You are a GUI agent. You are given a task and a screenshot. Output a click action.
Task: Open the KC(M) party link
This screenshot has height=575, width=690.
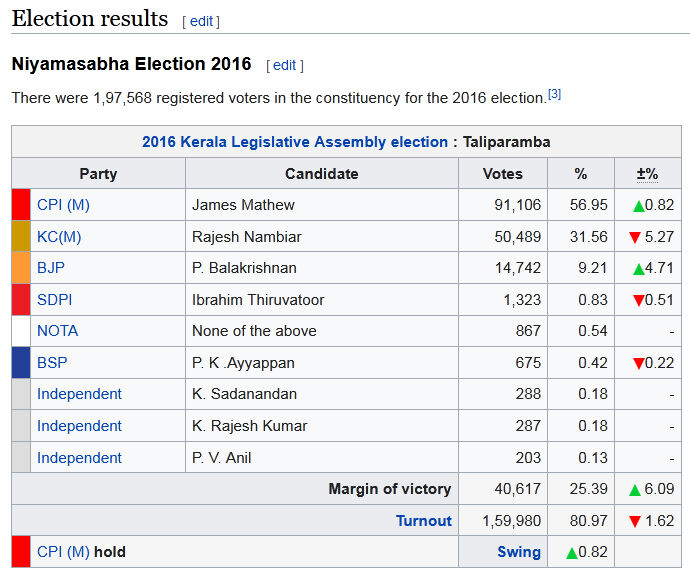pos(59,237)
